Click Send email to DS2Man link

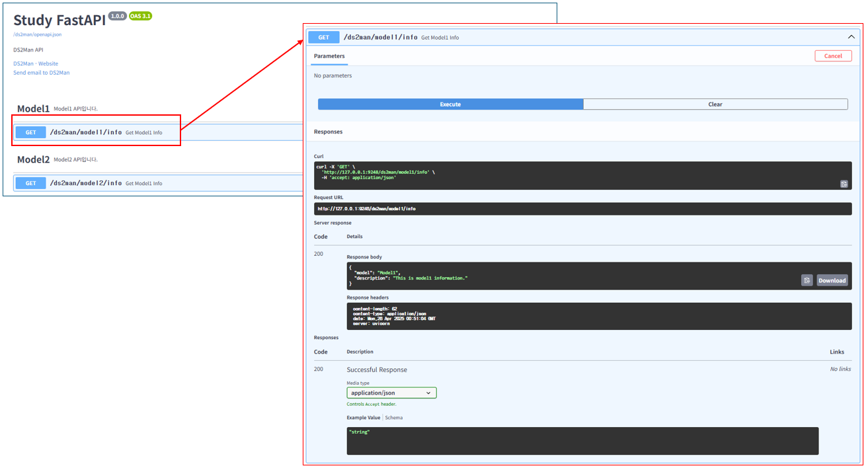(41, 73)
